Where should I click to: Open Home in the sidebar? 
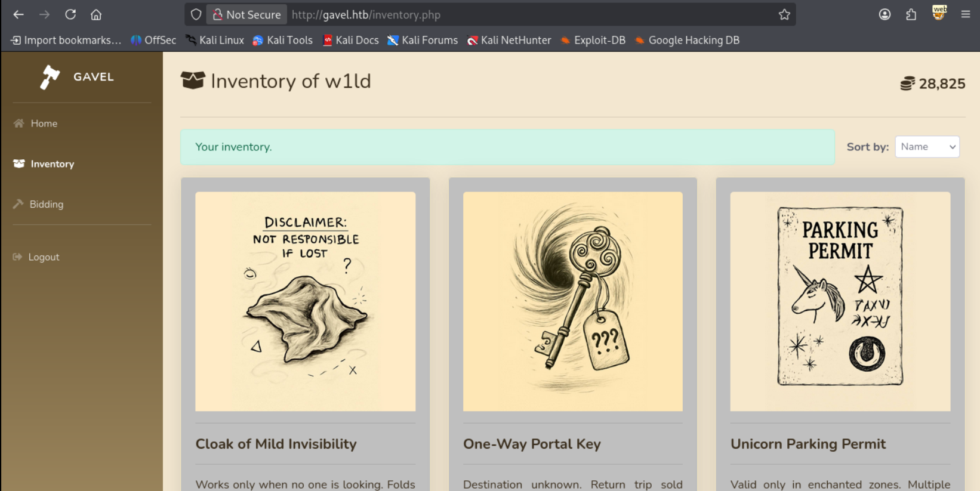[44, 123]
